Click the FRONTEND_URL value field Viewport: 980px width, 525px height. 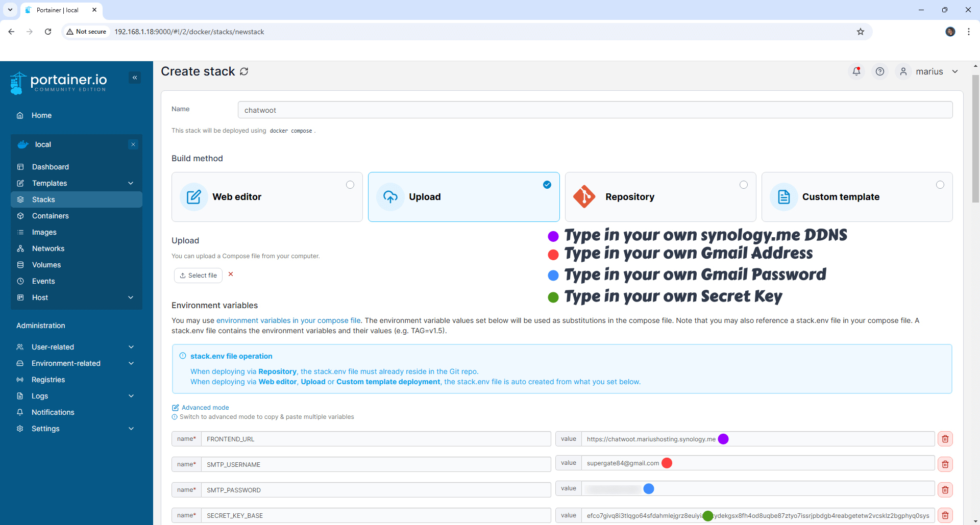758,439
